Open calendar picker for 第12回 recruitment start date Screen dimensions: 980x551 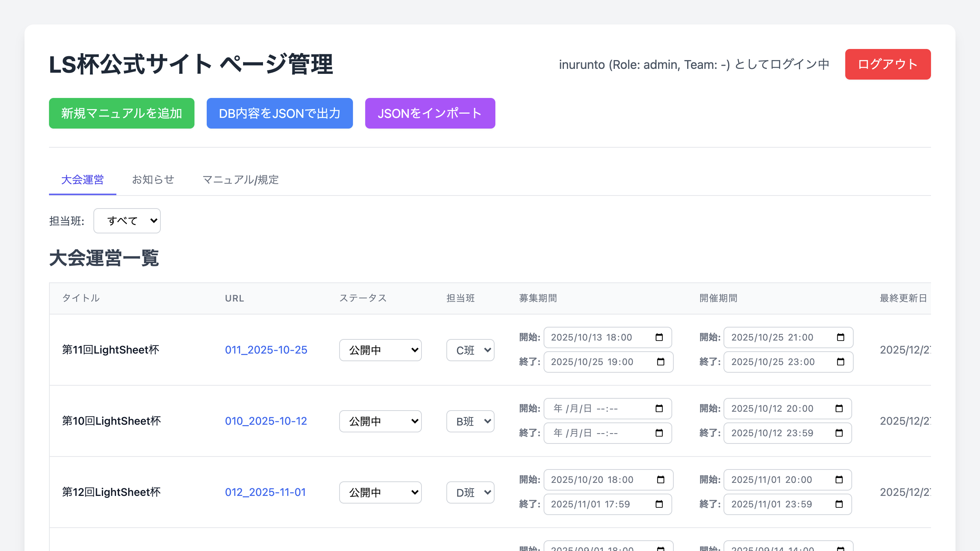[x=660, y=479]
